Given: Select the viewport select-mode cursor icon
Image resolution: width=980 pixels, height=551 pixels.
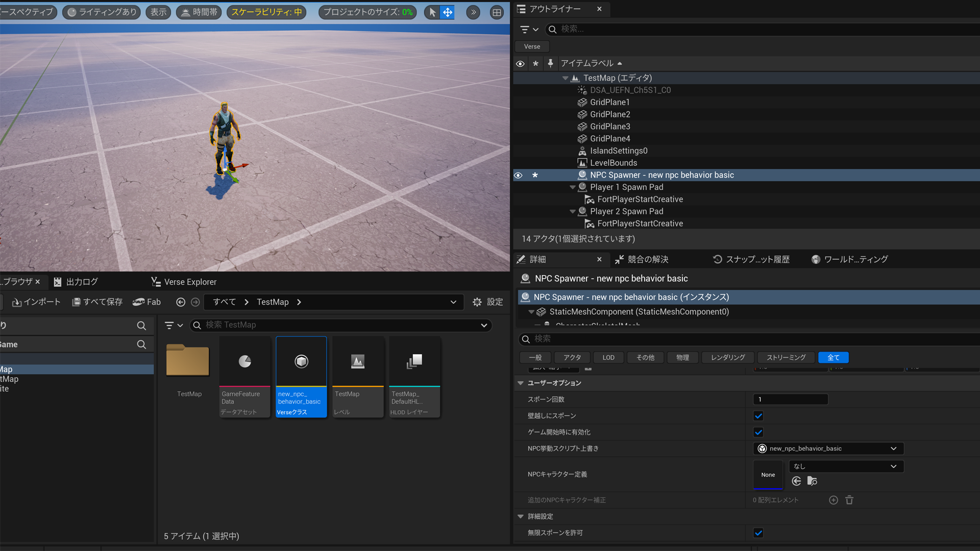Looking at the screenshot, I should [x=432, y=12].
